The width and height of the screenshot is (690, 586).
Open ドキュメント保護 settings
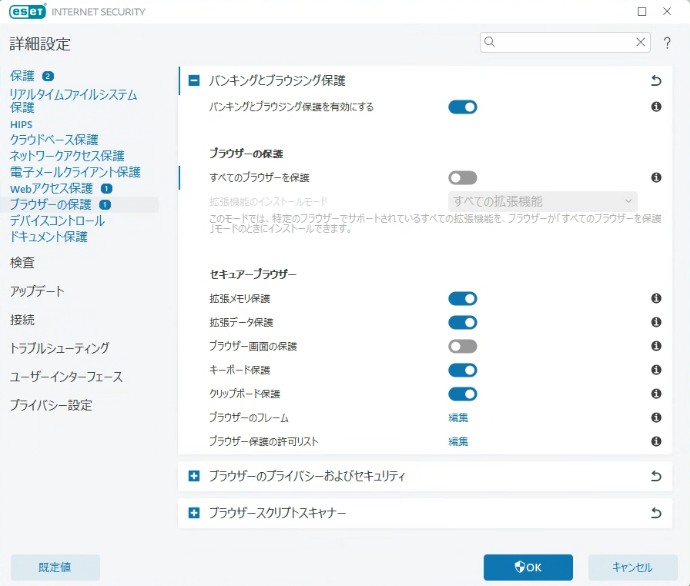(48, 237)
